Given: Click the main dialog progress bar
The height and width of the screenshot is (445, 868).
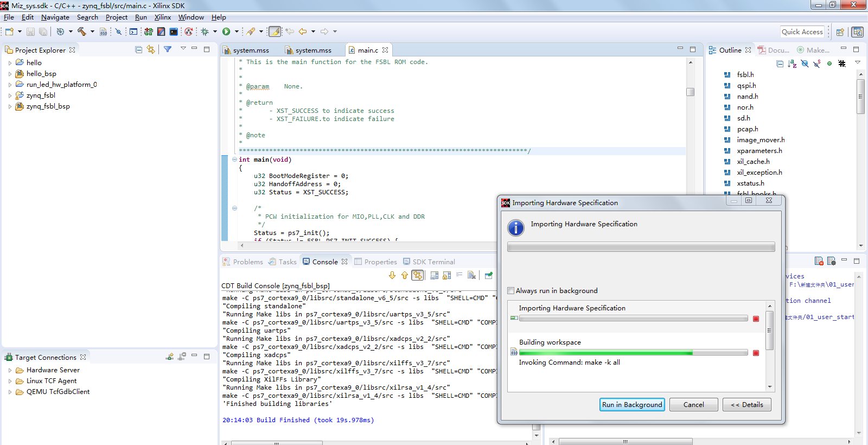Looking at the screenshot, I should click(x=641, y=247).
